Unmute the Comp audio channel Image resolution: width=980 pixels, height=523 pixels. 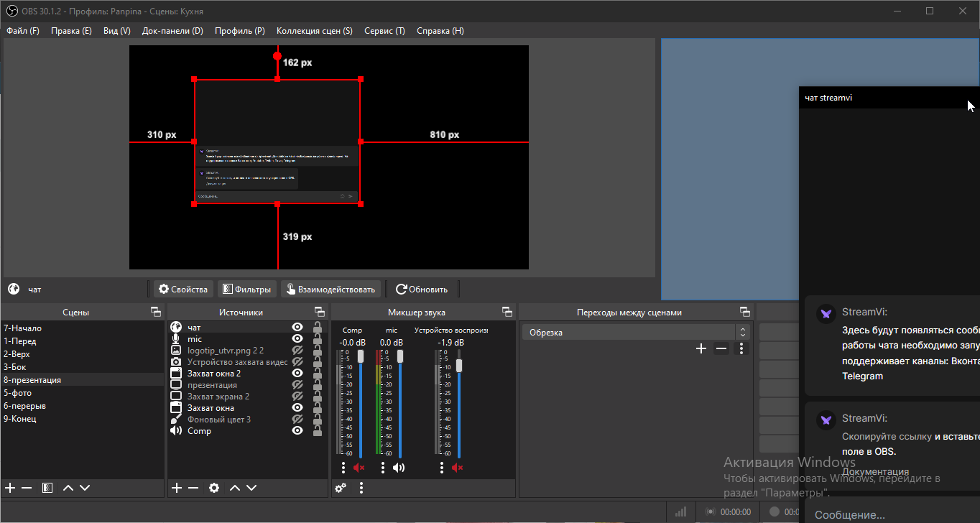(359, 468)
